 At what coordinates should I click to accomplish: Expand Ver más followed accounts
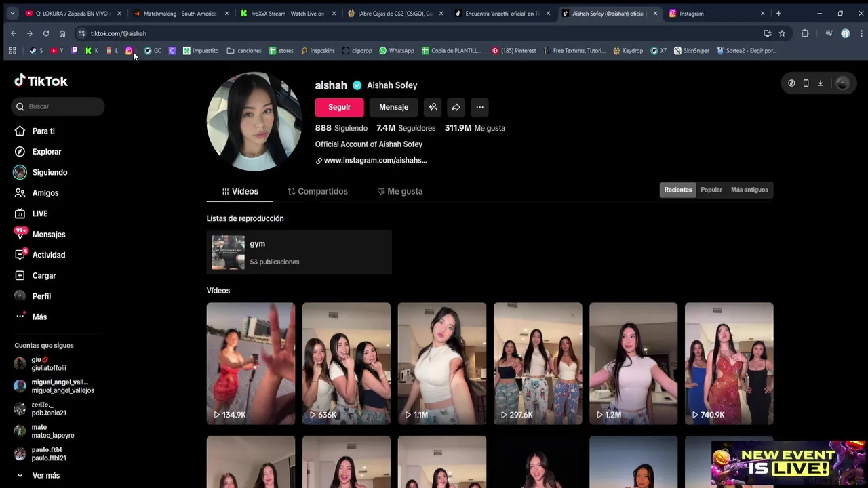pos(38,476)
